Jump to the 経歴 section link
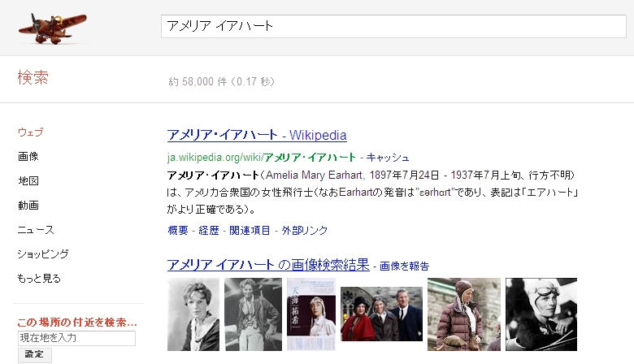The height and width of the screenshot is (364, 634). click(209, 230)
